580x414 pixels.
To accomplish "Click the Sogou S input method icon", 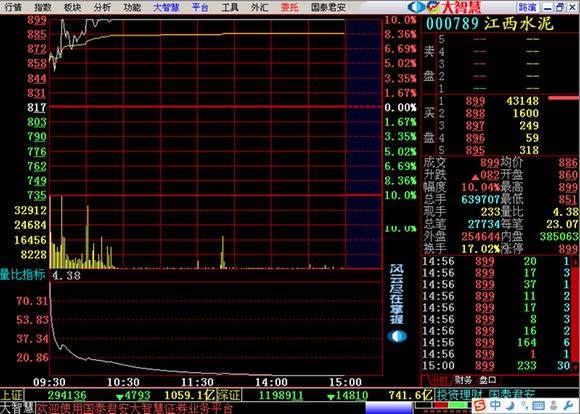I will (x=480, y=405).
